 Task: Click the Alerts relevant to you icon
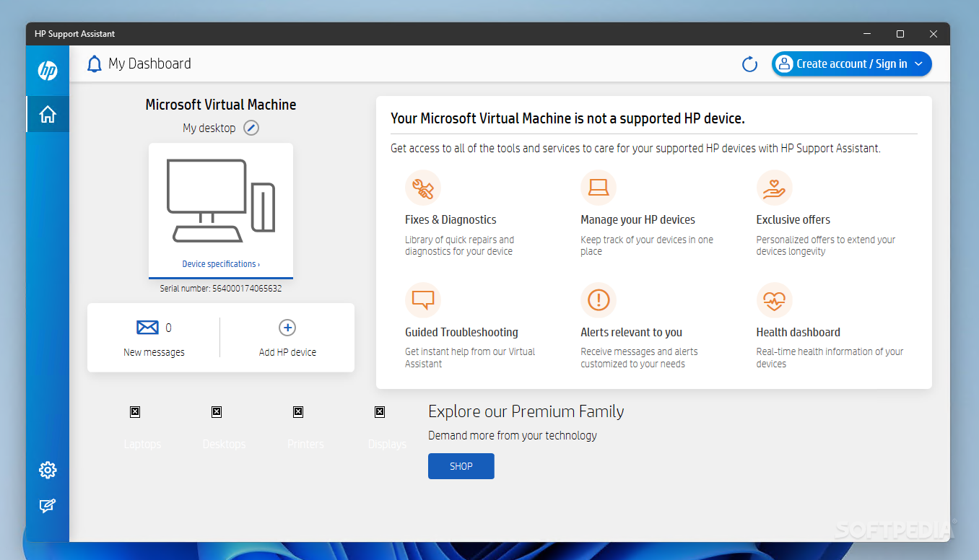[599, 300]
